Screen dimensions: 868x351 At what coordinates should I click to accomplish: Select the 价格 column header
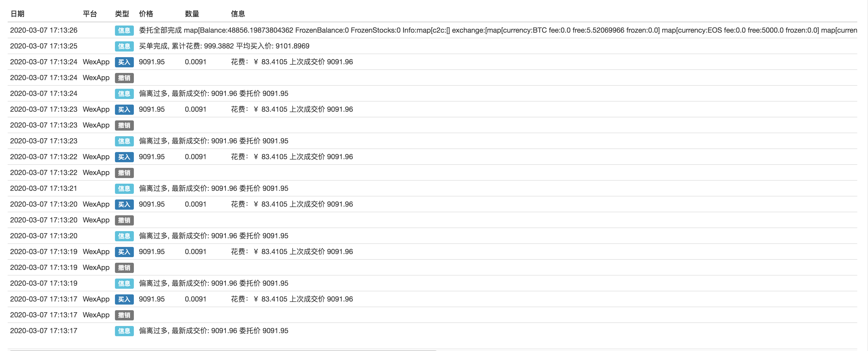(x=146, y=14)
